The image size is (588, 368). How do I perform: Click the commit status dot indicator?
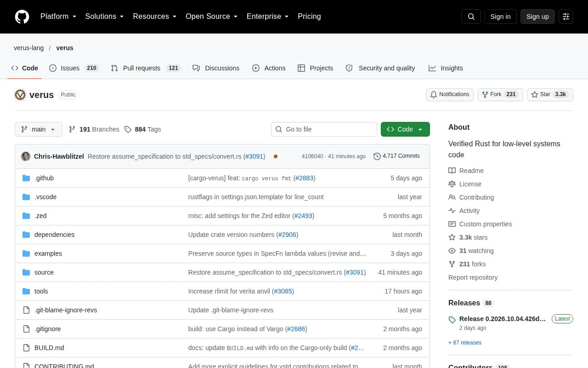tap(276, 156)
